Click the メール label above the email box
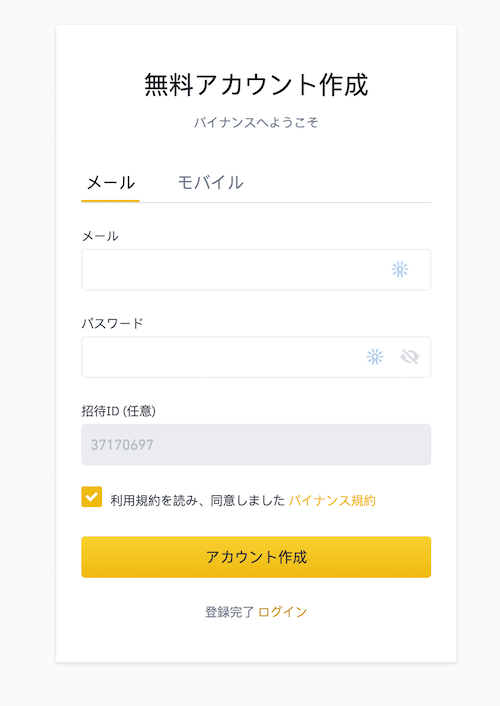This screenshot has width=500, height=706. (x=100, y=236)
